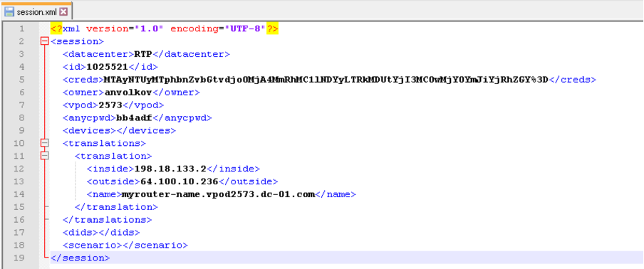
Task: Click the opening session tag on line 2
Action: pos(77,41)
